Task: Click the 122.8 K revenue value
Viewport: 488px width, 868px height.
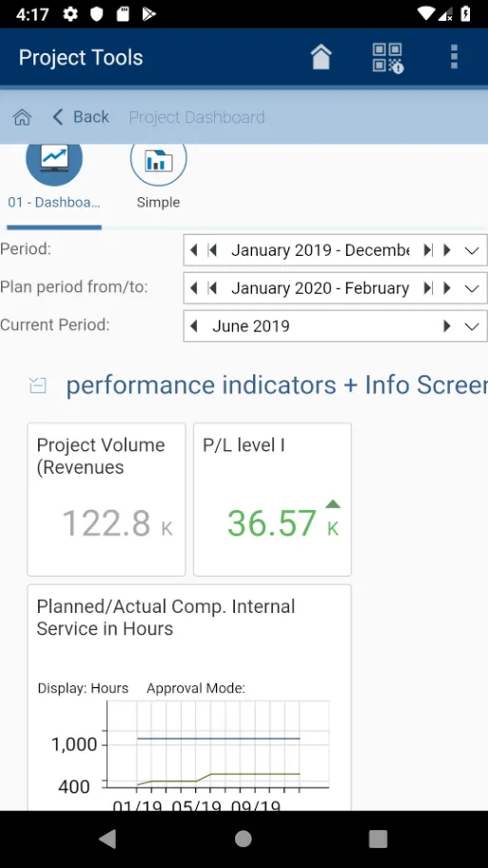Action: [117, 523]
